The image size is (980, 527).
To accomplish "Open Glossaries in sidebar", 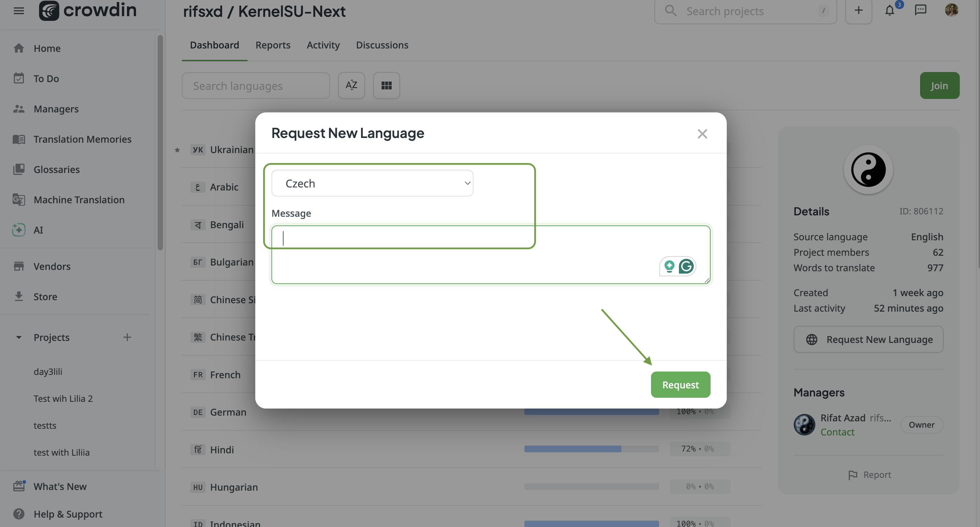I will click(56, 169).
